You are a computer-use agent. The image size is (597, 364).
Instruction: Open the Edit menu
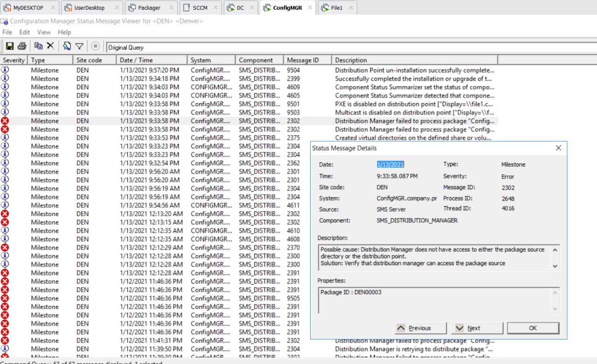[x=24, y=32]
